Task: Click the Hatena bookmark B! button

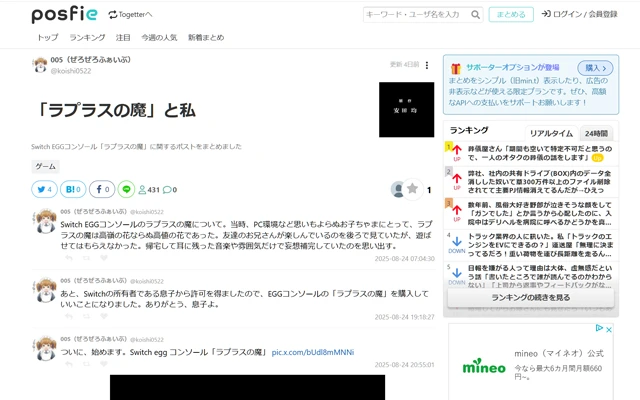Action: coord(72,189)
